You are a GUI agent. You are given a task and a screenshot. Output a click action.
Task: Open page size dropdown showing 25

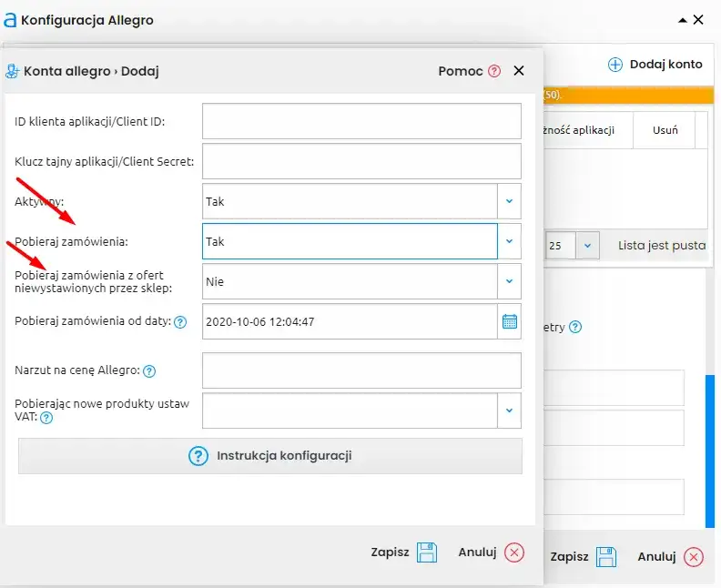click(587, 246)
